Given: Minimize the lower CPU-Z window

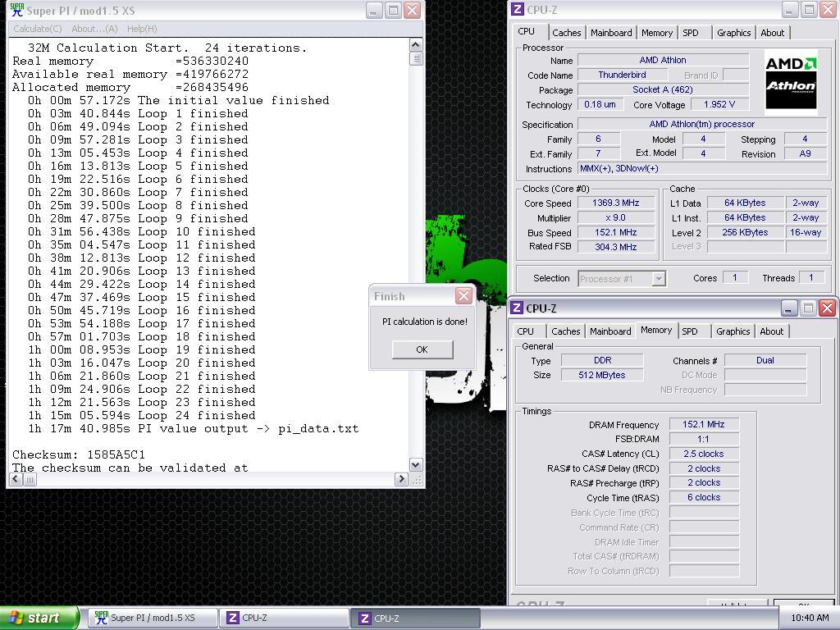Looking at the screenshot, I should pos(789,308).
